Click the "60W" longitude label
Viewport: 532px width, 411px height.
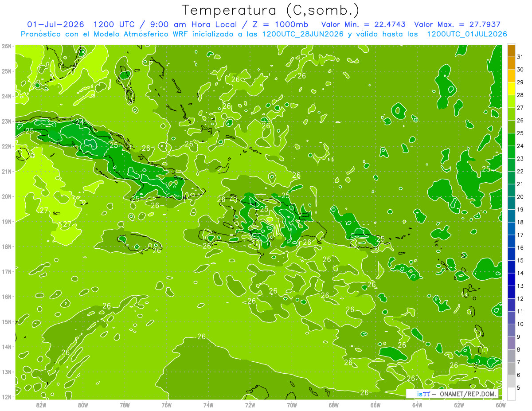pyautogui.click(x=501, y=405)
